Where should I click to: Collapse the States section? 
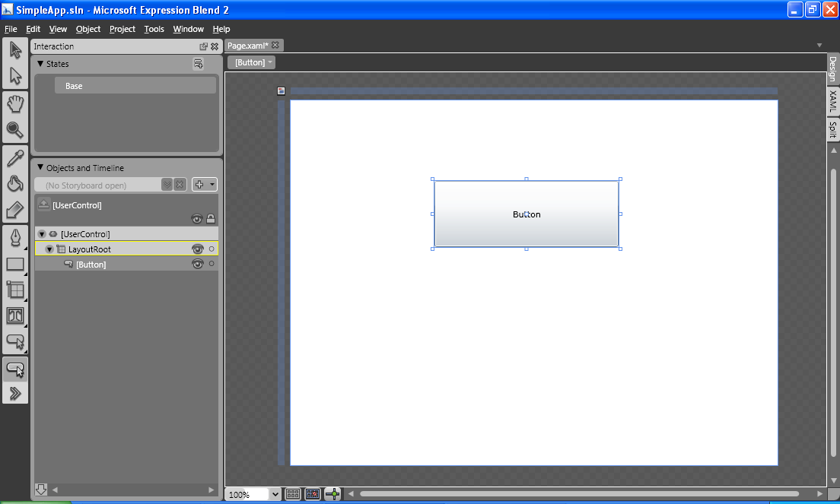pos(40,64)
